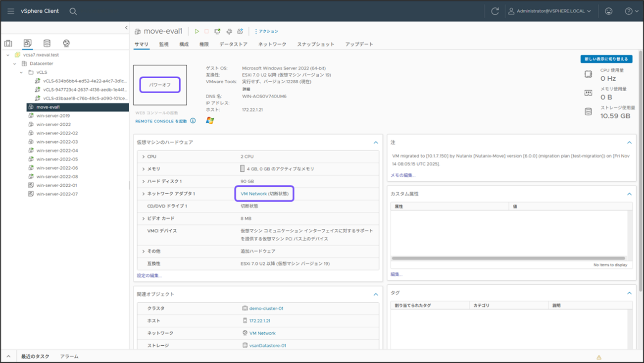The height and width of the screenshot is (363, 644).
Task: Refresh the vSphere Client view
Action: click(495, 11)
